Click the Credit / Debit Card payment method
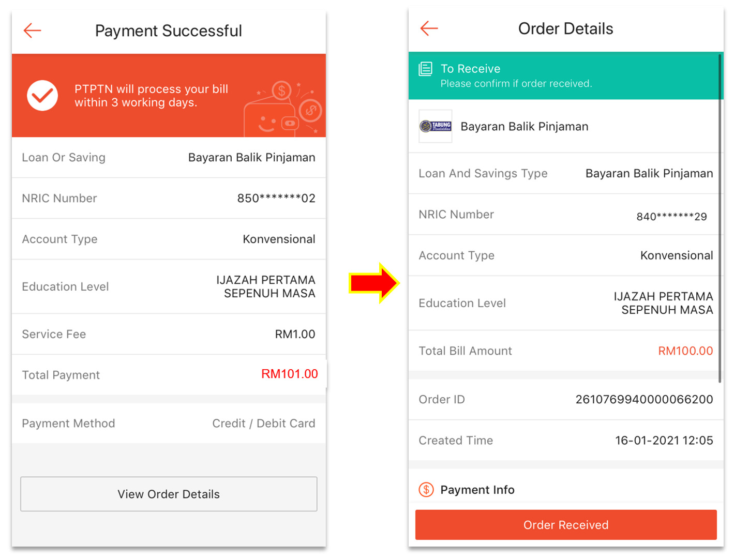Image resolution: width=734 pixels, height=560 pixels. coord(263,423)
